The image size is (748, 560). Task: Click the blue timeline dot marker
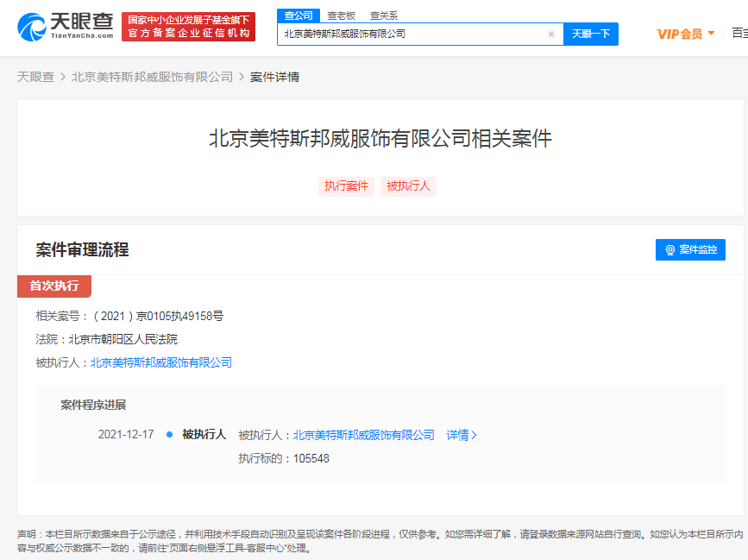pyautogui.click(x=169, y=435)
